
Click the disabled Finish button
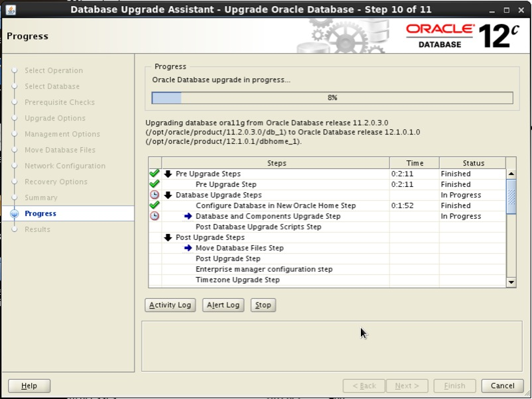click(454, 386)
